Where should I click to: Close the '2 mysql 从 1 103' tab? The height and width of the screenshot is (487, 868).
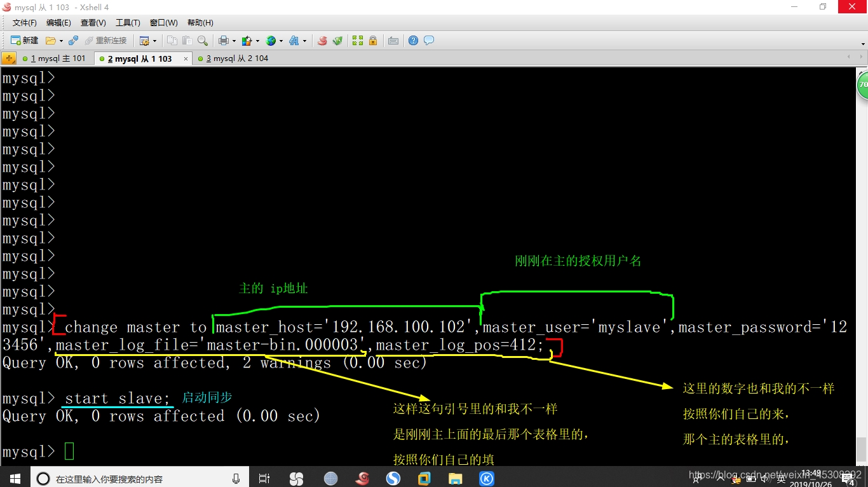(186, 58)
